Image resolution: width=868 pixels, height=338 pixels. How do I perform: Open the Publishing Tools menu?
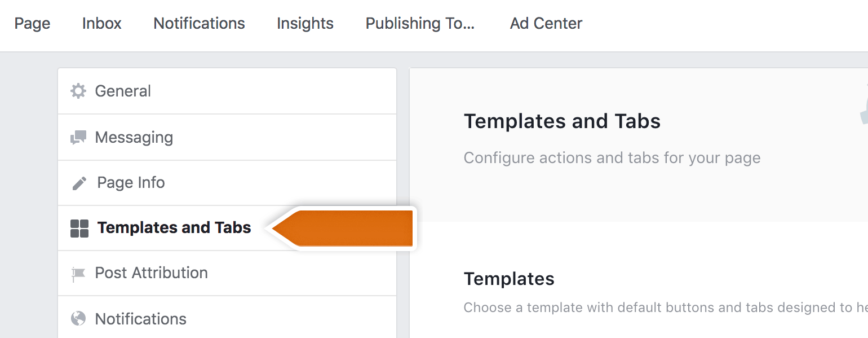pos(420,23)
